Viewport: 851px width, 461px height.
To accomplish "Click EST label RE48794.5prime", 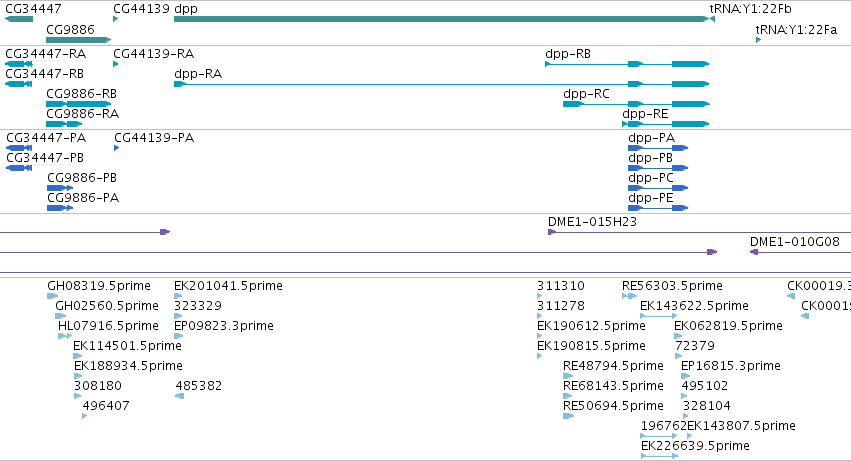I will (x=613, y=366).
